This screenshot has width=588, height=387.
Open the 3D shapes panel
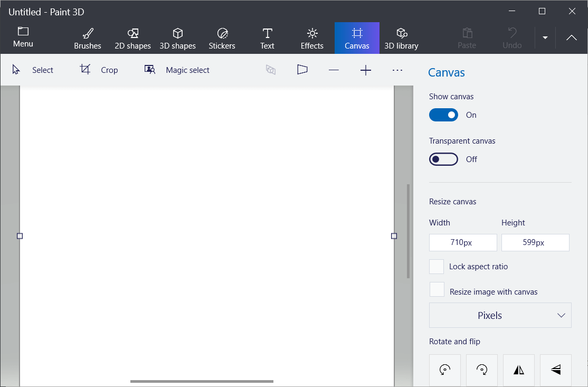coord(177,37)
